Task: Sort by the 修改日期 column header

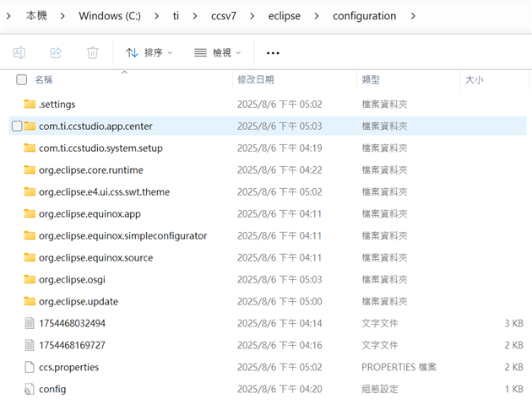Action: tap(256, 79)
